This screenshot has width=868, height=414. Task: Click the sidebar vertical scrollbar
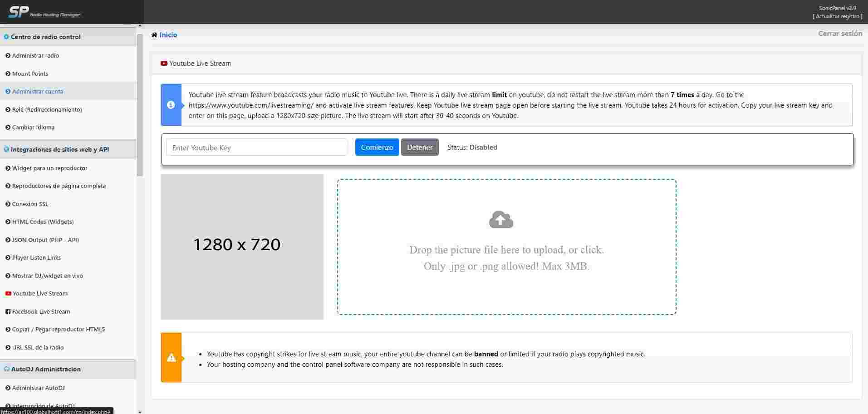[x=140, y=104]
